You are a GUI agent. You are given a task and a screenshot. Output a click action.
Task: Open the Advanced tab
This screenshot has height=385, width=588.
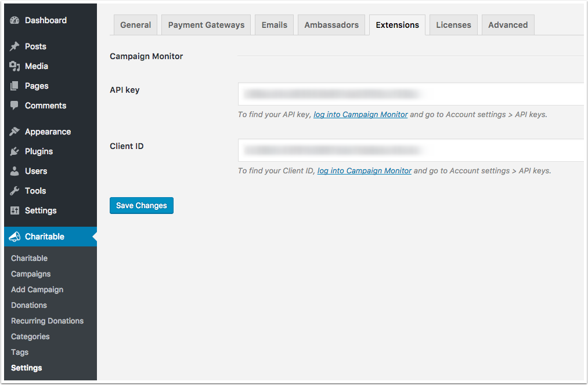(x=508, y=25)
